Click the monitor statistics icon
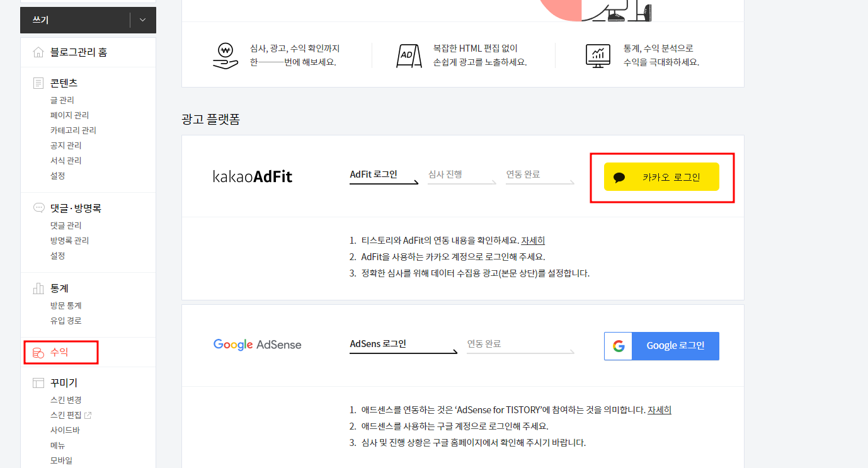 [x=598, y=55]
